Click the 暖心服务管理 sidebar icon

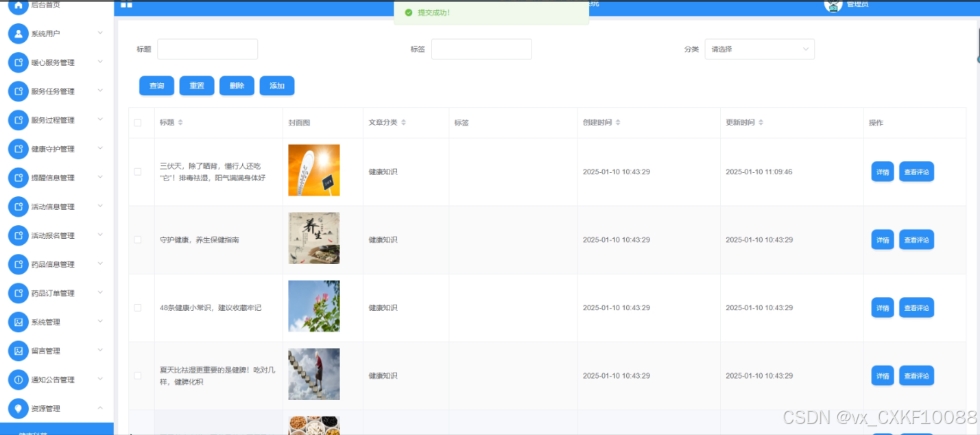pyautogui.click(x=18, y=62)
